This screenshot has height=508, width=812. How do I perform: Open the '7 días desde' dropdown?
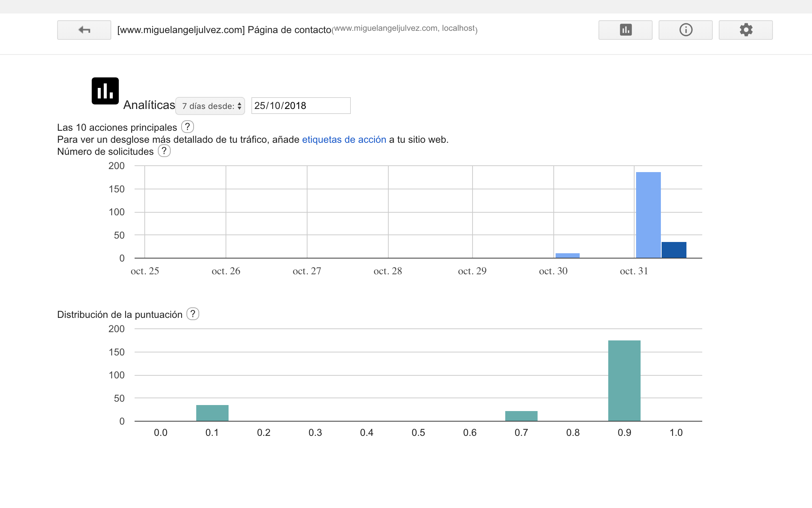(210, 106)
